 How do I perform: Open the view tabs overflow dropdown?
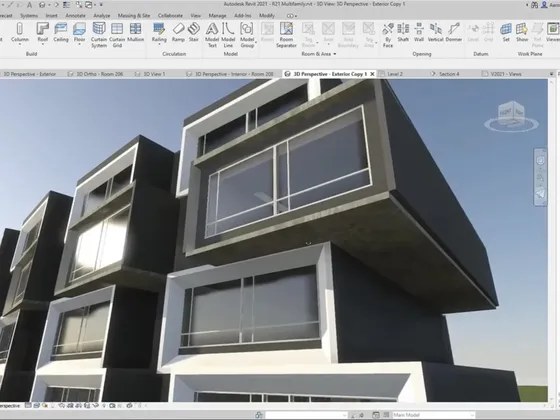[551, 74]
